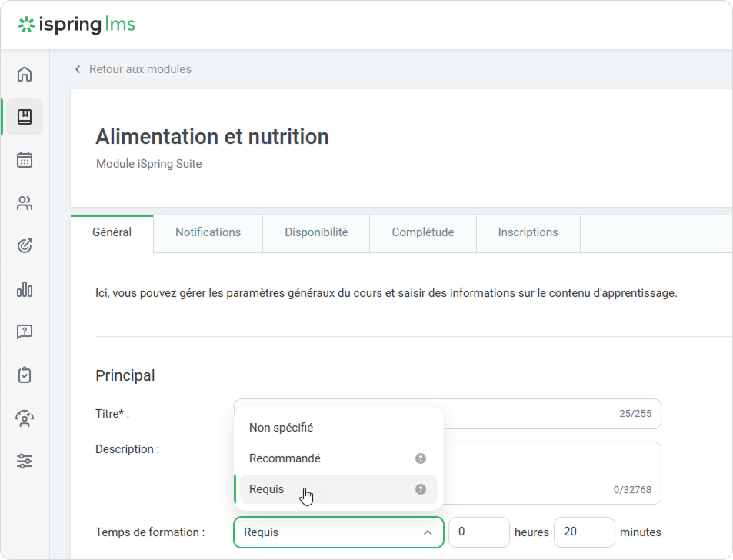The image size is (733, 560).
Task: Click the question message sidebar icon
Action: click(x=25, y=332)
